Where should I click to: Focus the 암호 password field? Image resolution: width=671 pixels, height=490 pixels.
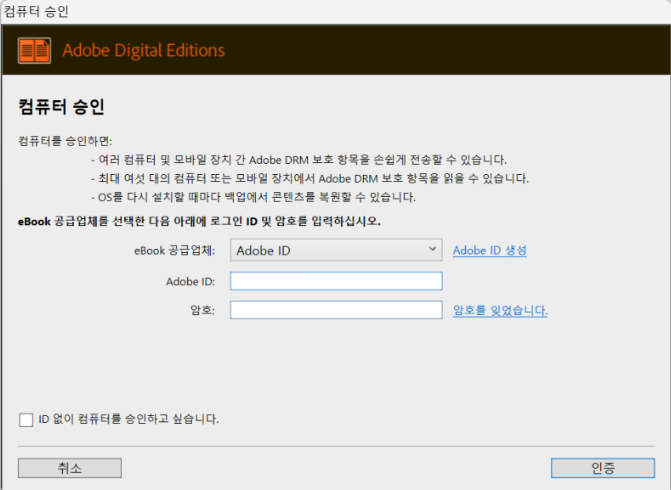tap(336, 310)
